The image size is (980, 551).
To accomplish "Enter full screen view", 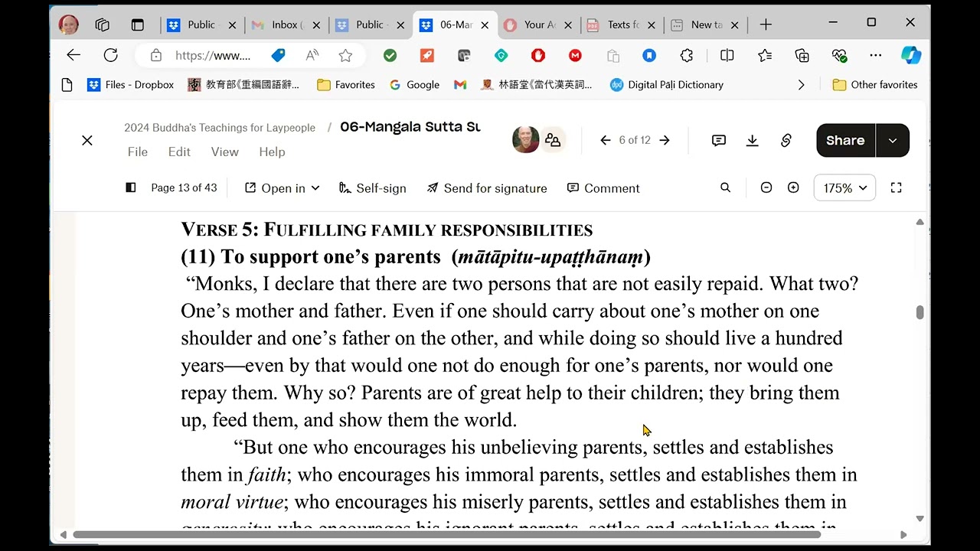I will click(896, 187).
